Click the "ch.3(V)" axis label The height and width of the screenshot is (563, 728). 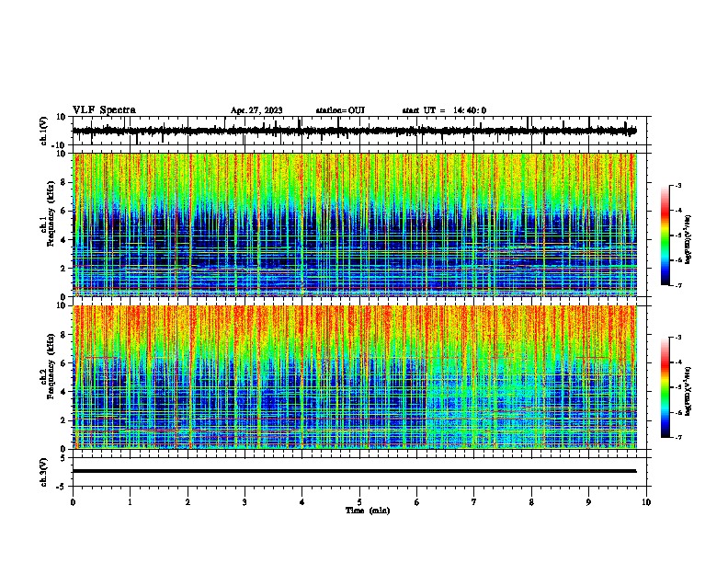pyautogui.click(x=44, y=472)
